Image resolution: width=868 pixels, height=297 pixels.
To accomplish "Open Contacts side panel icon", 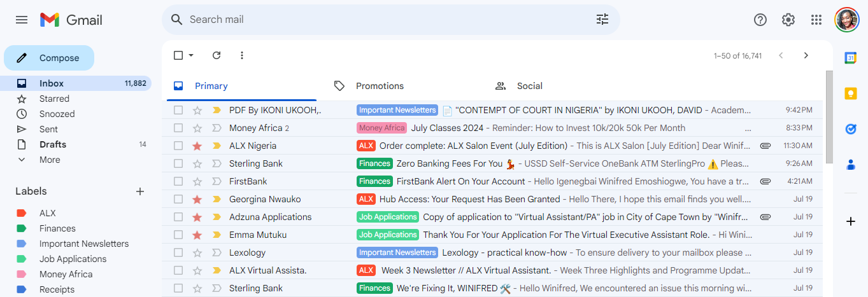I will tap(851, 165).
